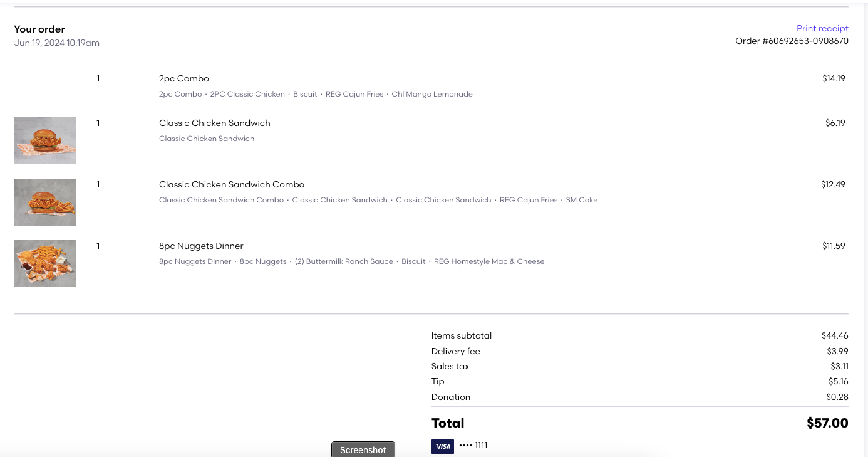Click the Screenshot tooltip button
The height and width of the screenshot is (457, 868).
363,449
